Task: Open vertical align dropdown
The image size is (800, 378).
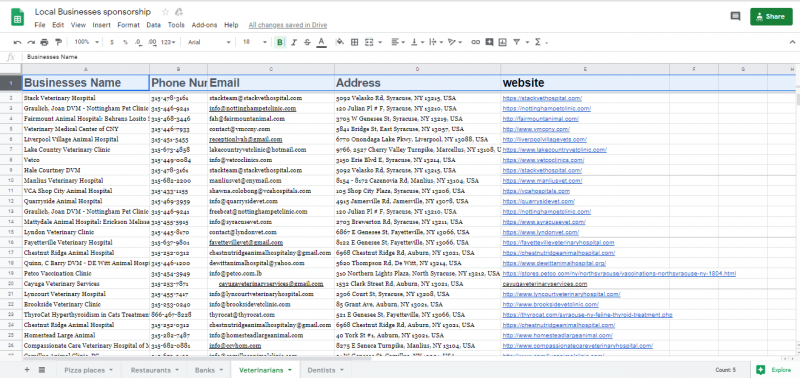Action: [417, 42]
